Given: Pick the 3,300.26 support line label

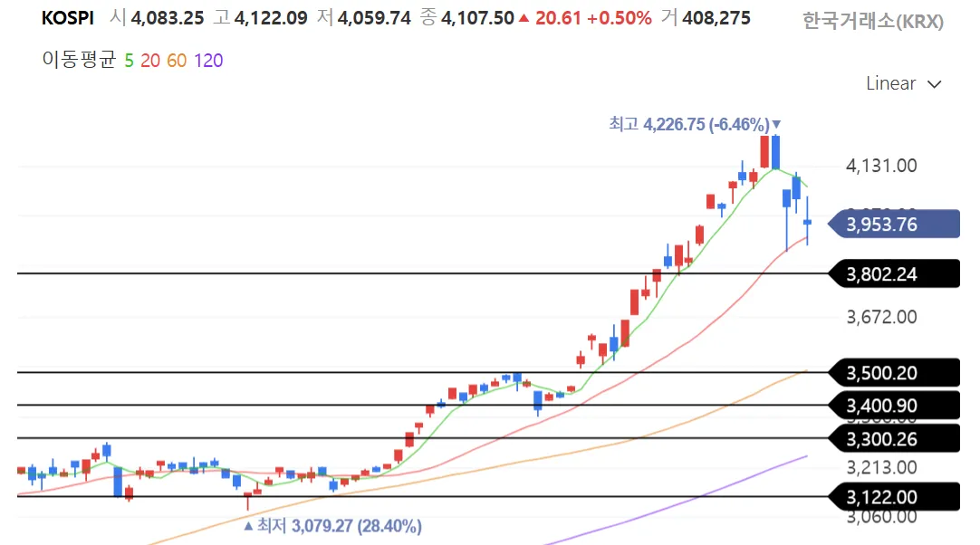Looking at the screenshot, I should click(894, 438).
